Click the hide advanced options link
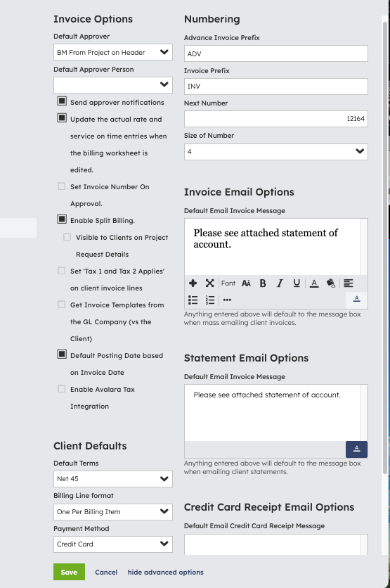The image size is (390, 588). [x=166, y=573]
